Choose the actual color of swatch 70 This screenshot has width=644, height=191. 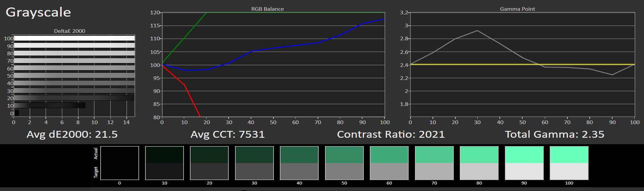[434, 155]
